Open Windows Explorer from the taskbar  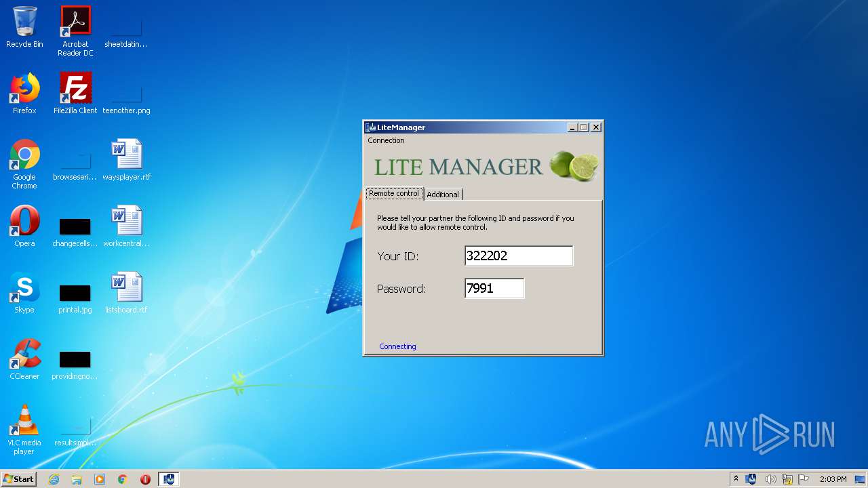(x=77, y=479)
